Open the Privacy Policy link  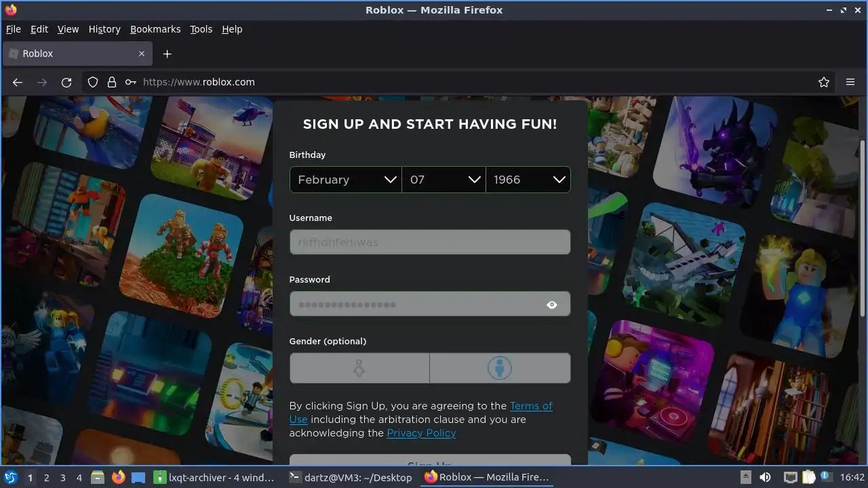(421, 433)
